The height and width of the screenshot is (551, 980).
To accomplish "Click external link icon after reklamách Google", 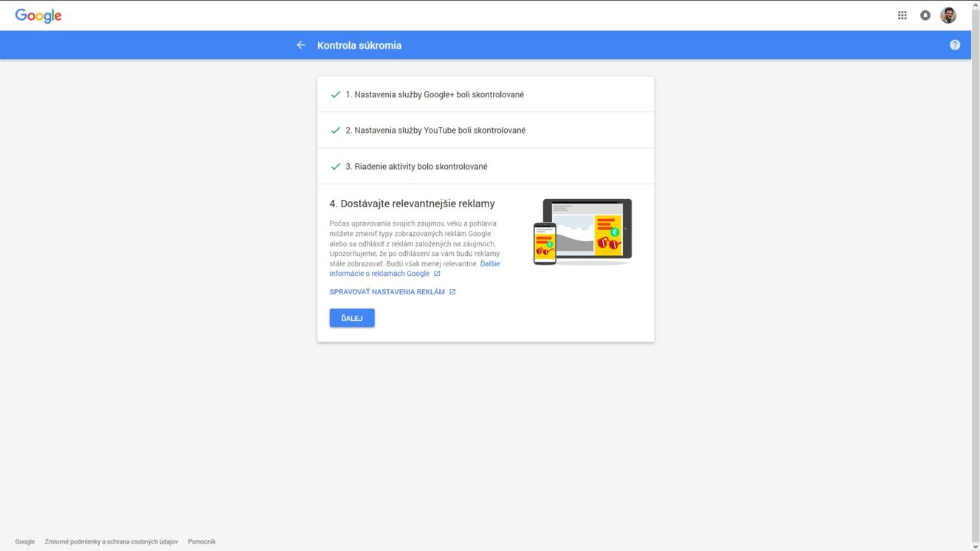I will 437,274.
